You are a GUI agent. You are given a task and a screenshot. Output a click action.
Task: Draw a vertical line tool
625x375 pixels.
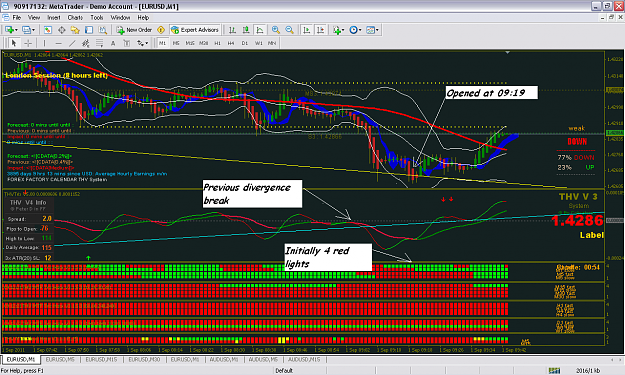(x=44, y=43)
